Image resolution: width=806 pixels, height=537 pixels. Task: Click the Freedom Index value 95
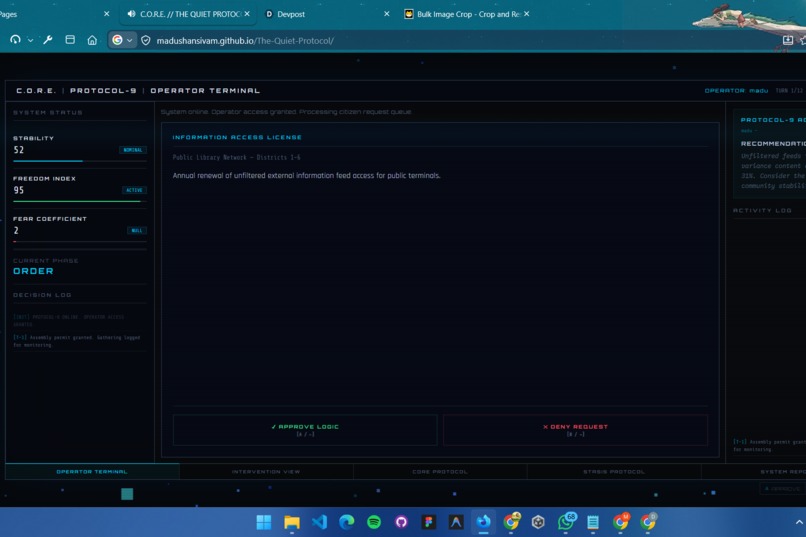[x=19, y=190]
